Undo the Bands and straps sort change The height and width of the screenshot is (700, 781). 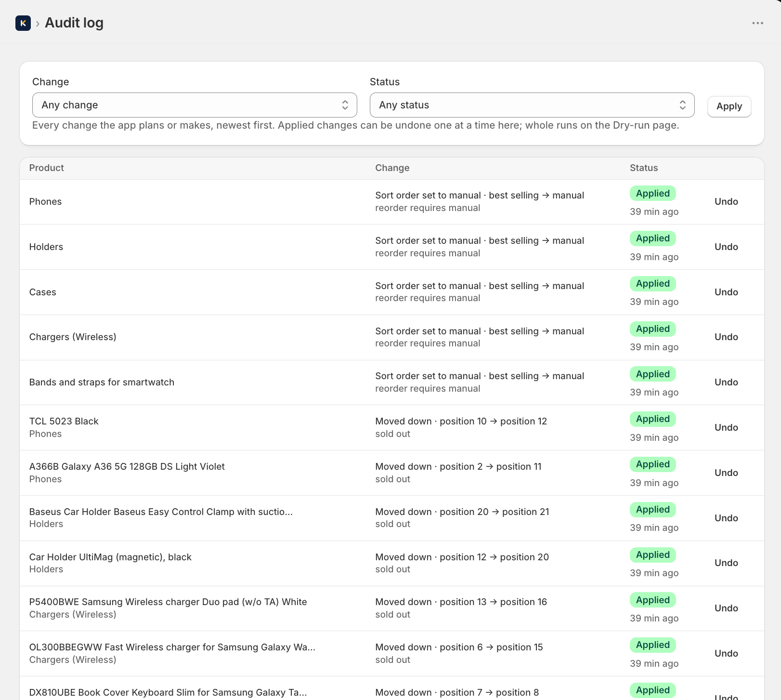click(x=726, y=383)
